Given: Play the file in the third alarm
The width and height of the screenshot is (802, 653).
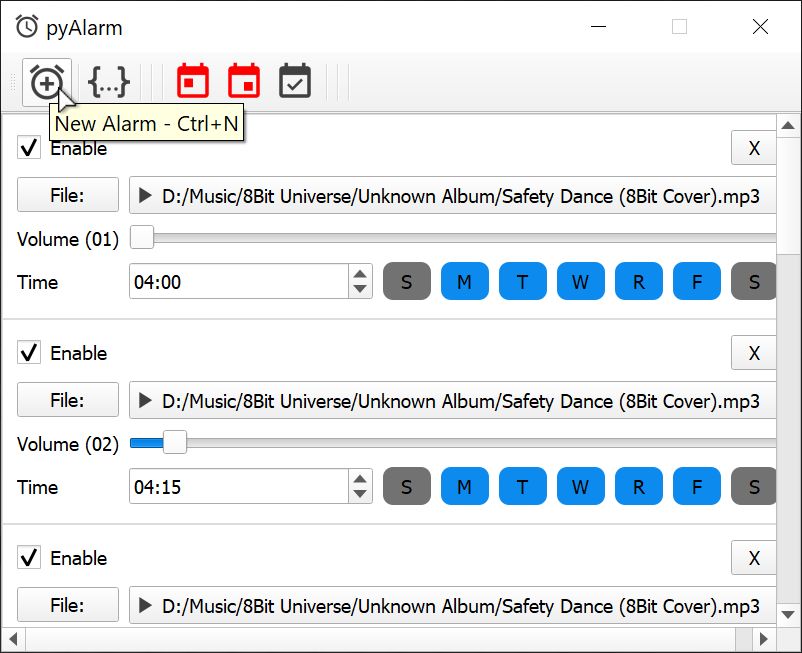Looking at the screenshot, I should tap(145, 605).
